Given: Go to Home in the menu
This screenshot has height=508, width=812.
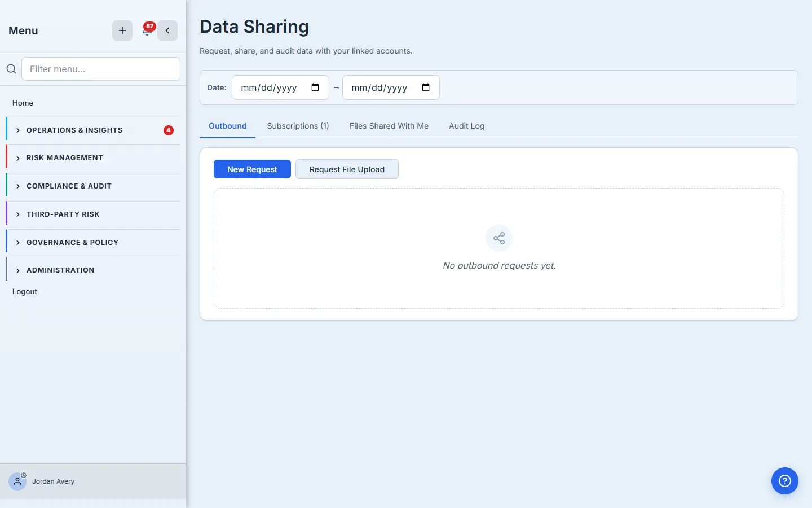Looking at the screenshot, I should tap(23, 103).
